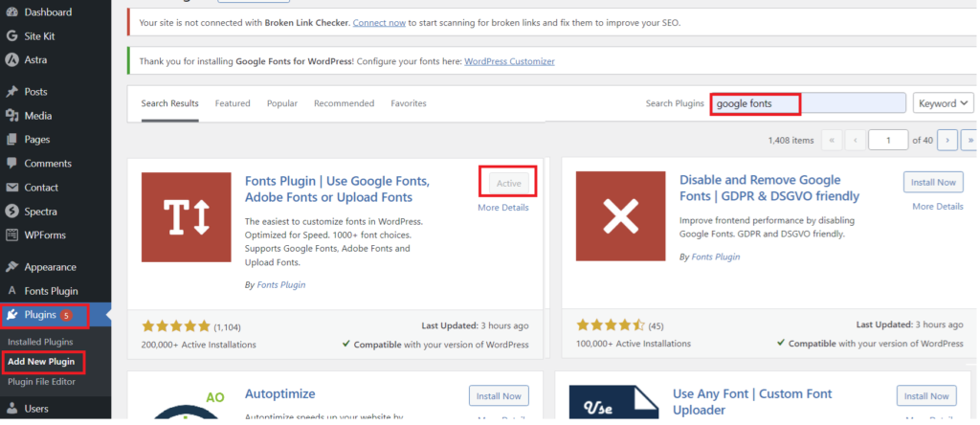Open the Media library menu
Viewport: 980px width, 425px height.
point(38,116)
